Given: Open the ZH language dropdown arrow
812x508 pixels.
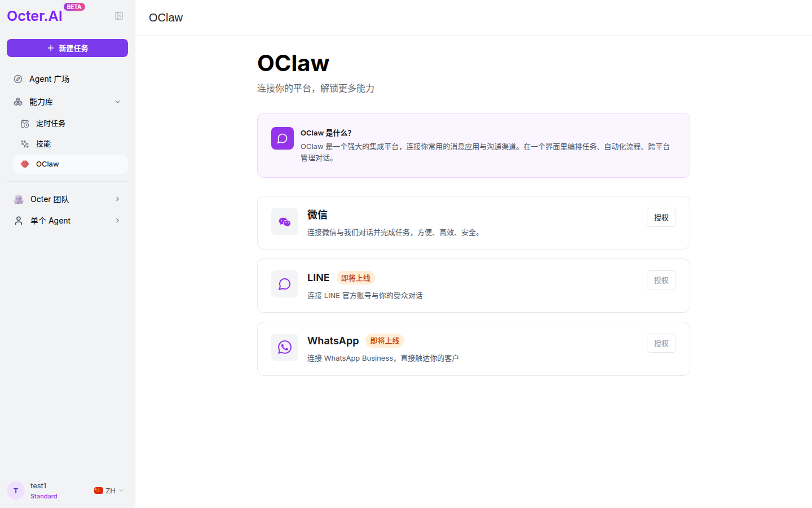Looking at the screenshot, I should click(121, 491).
